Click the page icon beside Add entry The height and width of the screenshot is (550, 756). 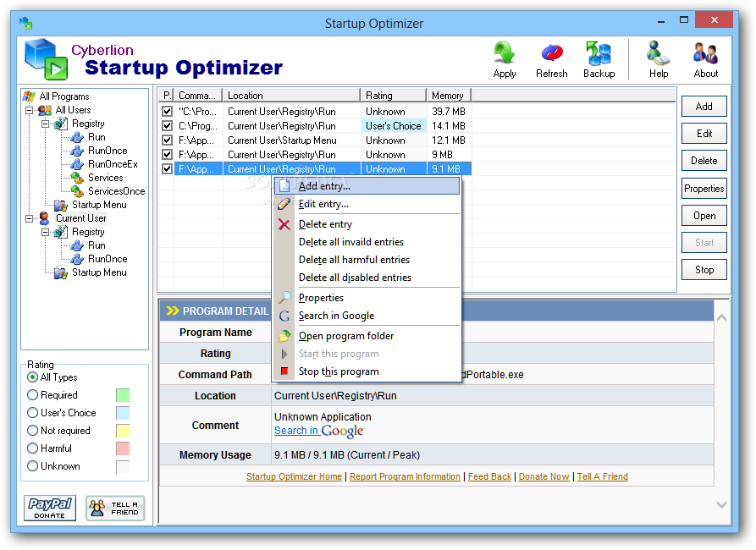(284, 186)
